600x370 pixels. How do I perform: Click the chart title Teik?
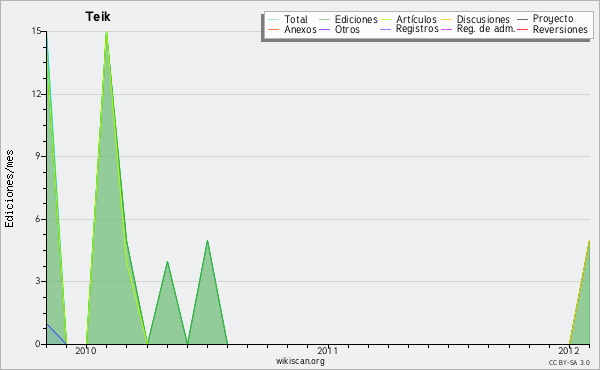[x=98, y=16]
